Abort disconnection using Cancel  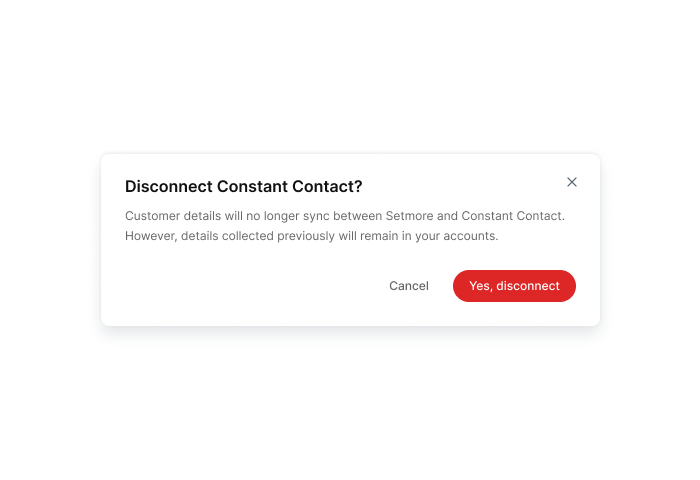click(408, 286)
